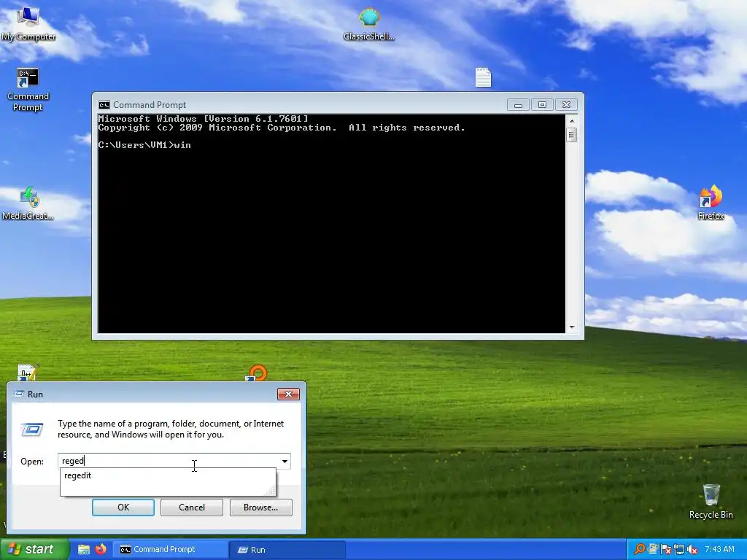The width and height of the screenshot is (747, 560).
Task: Close the Command Prompt window
Action: coord(566,105)
